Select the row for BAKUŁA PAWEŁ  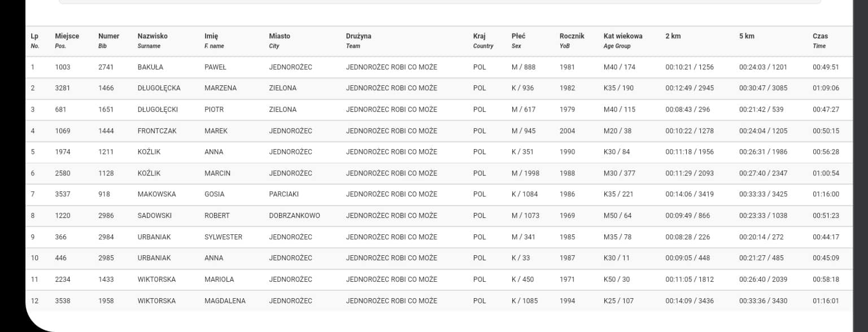[439, 67]
